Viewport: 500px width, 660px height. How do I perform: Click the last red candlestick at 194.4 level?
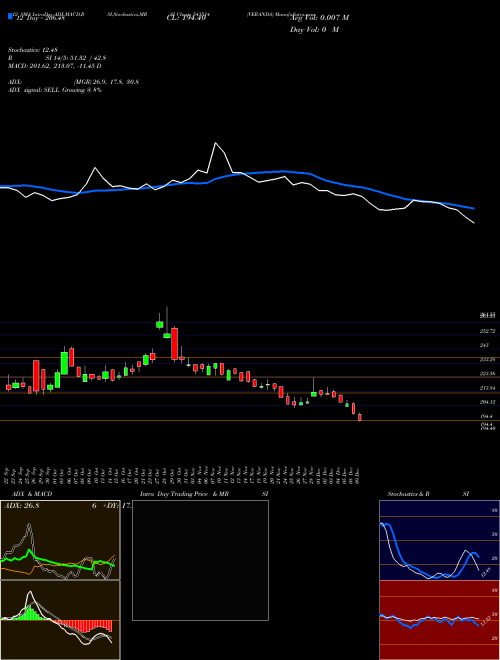tap(360, 417)
